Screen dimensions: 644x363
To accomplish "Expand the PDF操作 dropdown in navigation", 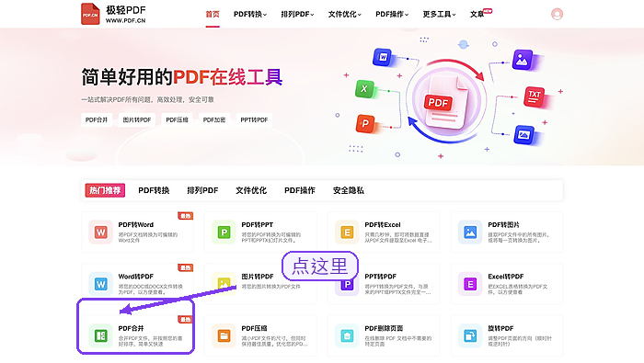I will click(x=392, y=14).
